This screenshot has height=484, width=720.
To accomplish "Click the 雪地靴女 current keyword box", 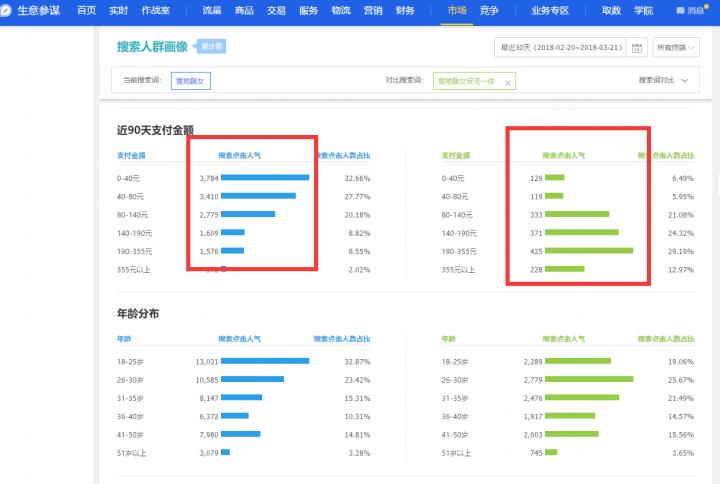I will click(191, 81).
